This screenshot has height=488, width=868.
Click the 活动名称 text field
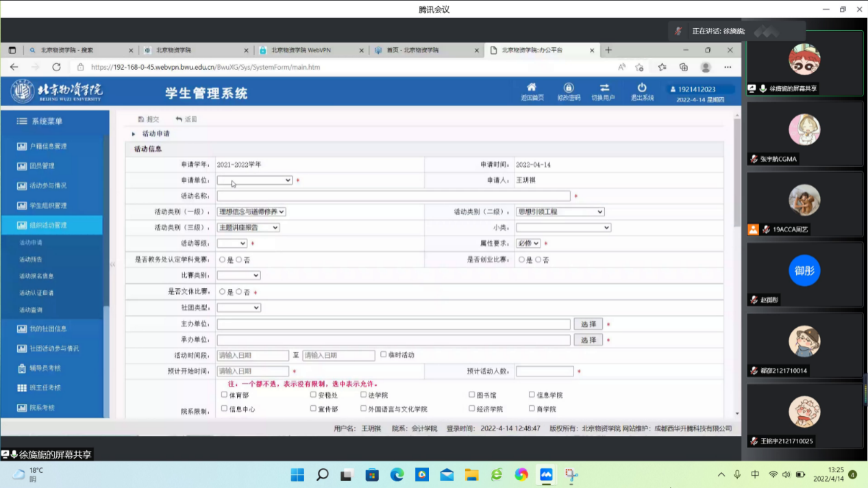(x=393, y=196)
